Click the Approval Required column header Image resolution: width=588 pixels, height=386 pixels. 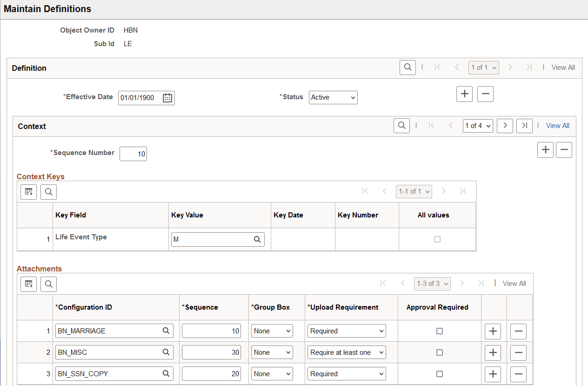(437, 307)
